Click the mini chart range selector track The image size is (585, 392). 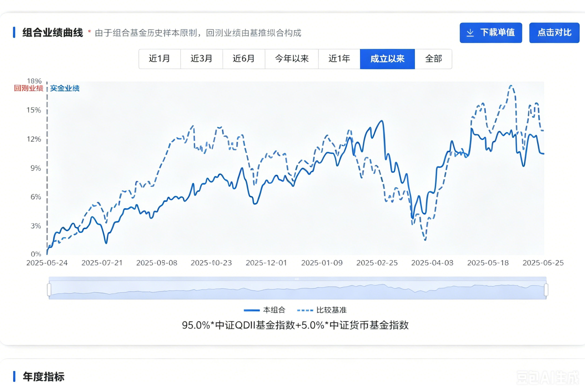(x=297, y=288)
